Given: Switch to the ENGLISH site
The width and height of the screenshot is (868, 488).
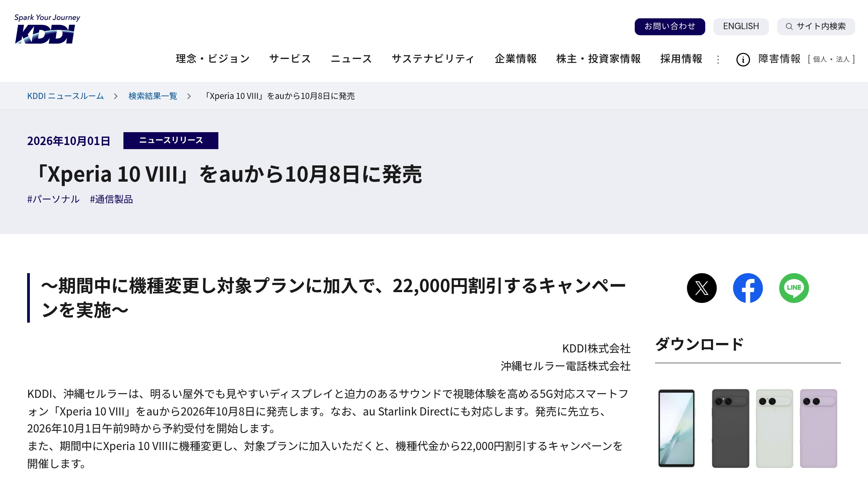Looking at the screenshot, I should tap(741, 26).
